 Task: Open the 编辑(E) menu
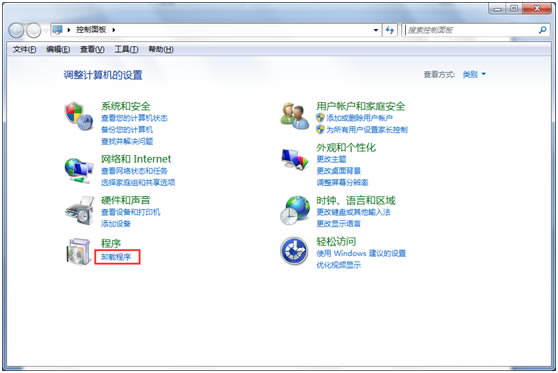[x=58, y=49]
